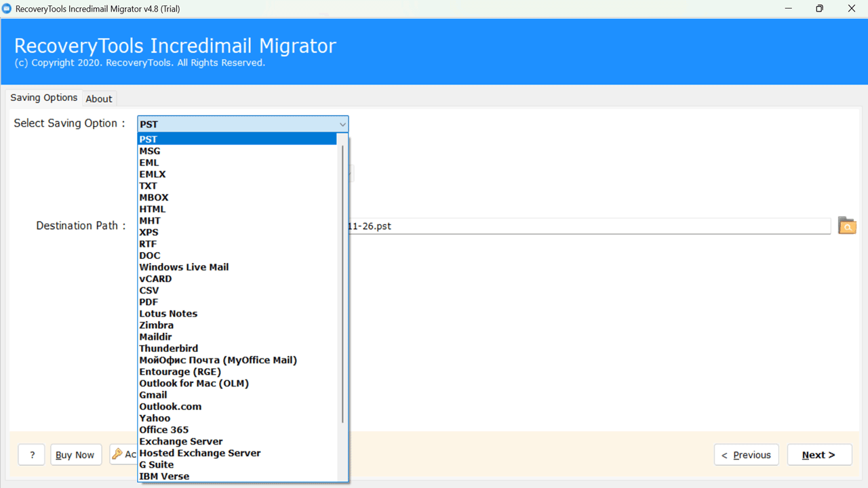This screenshot has height=488, width=868.
Task: Choose PST from the saving list
Action: [237, 139]
